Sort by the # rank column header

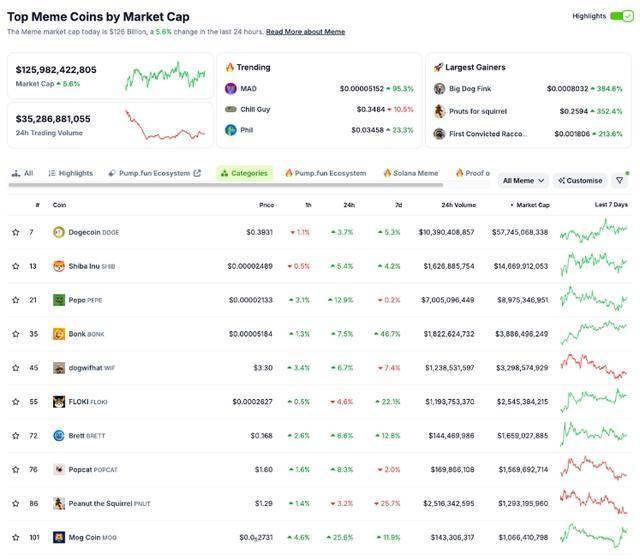tap(38, 205)
